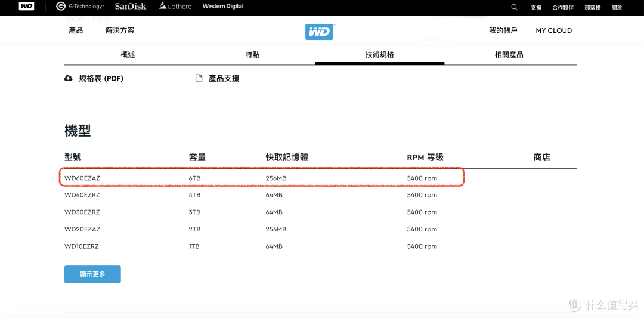Select model WD40EZRZ

point(82,196)
